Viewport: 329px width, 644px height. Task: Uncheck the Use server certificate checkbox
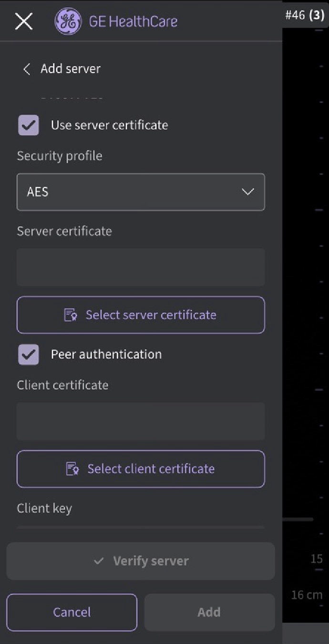[29, 125]
